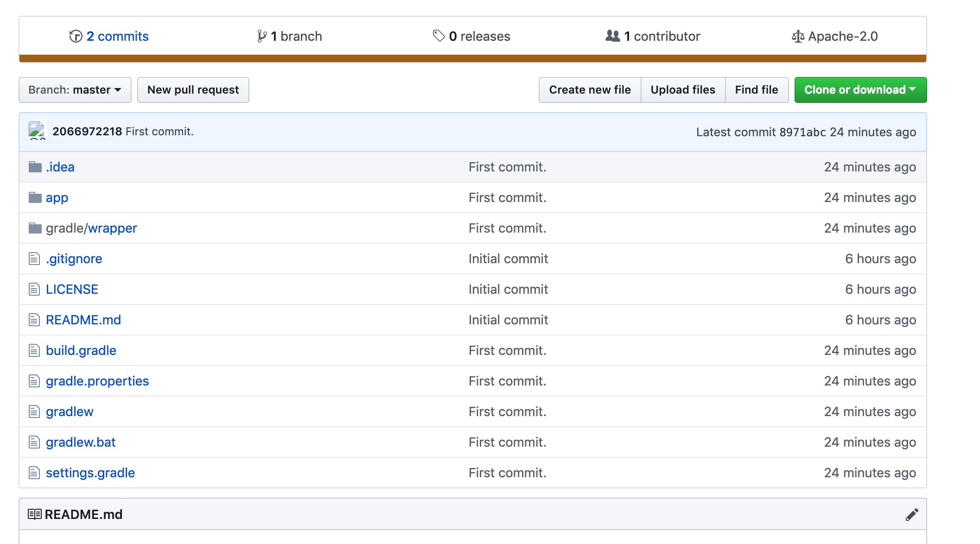Click the language breakdown color bar
The image size is (980, 544).
pyautogui.click(x=473, y=58)
